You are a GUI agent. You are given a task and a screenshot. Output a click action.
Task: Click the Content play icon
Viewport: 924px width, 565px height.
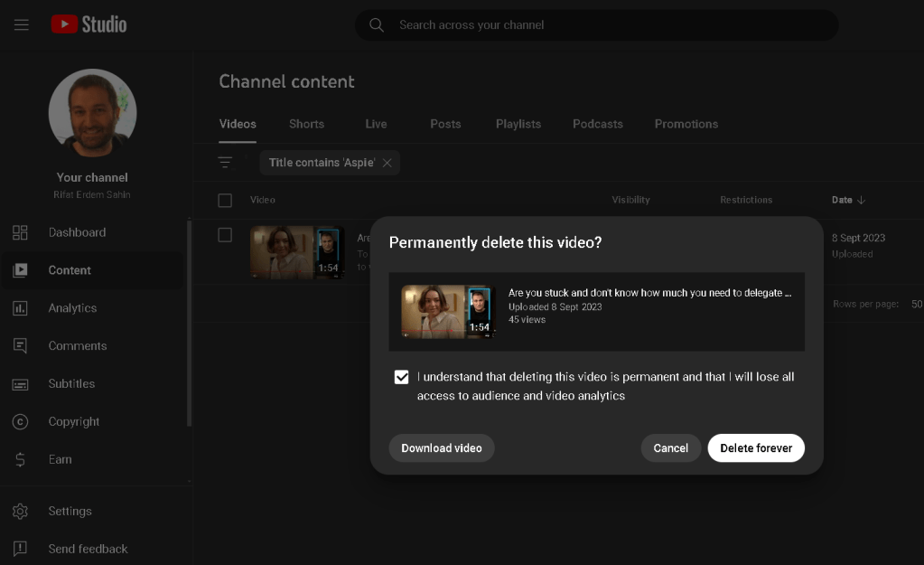(x=20, y=270)
